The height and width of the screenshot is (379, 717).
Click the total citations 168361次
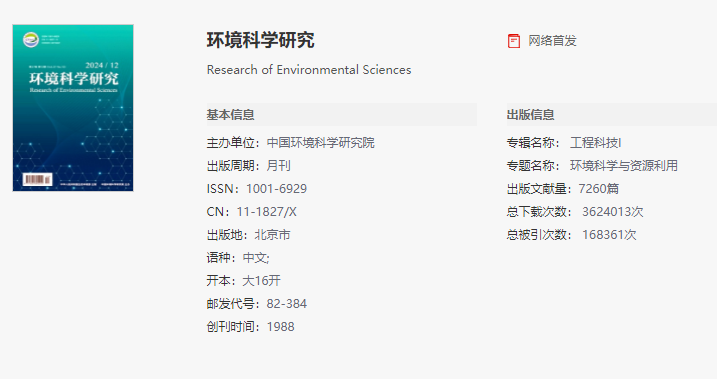[x=609, y=235]
